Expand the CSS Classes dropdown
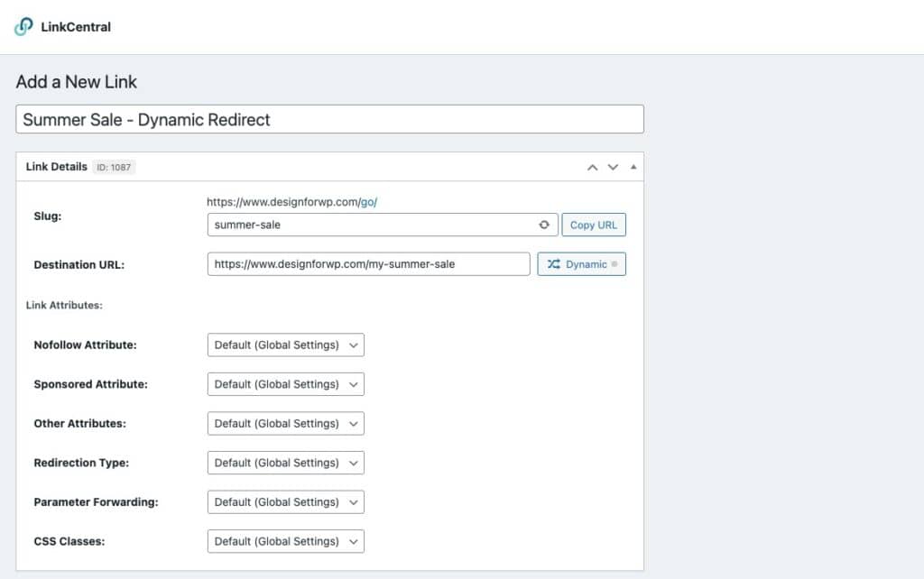 pos(285,541)
